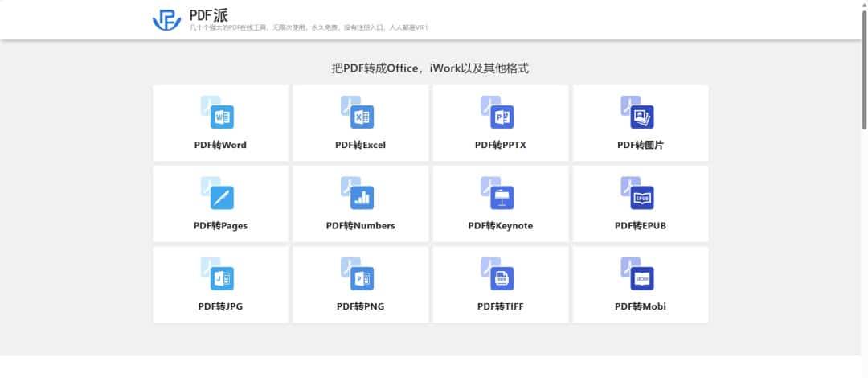Open the PDF转Word label link
Viewport: 868px width, 378px height.
tap(220, 146)
